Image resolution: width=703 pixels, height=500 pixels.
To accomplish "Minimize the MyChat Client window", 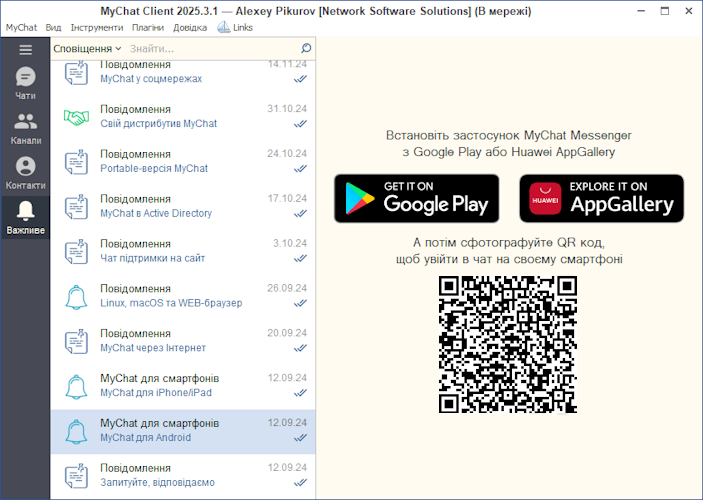I will tap(641, 11).
